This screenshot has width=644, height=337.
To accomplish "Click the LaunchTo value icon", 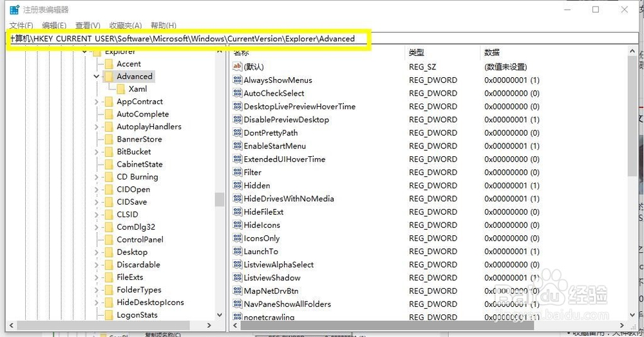I will click(x=238, y=251).
